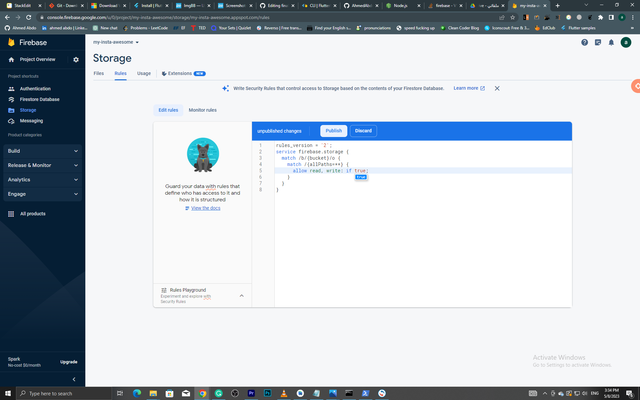Viewport: 640px width, 400px height.
Task: Open notifications bell icon
Action: point(611,42)
